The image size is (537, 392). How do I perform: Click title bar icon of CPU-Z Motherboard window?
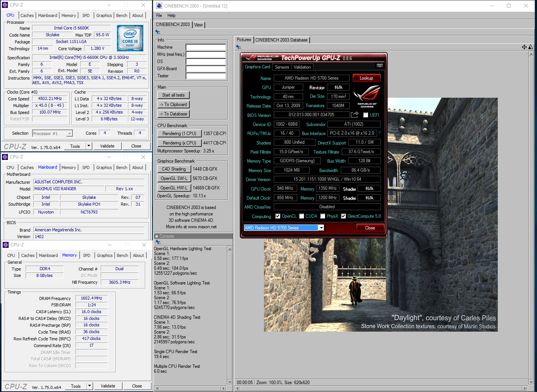point(5,157)
